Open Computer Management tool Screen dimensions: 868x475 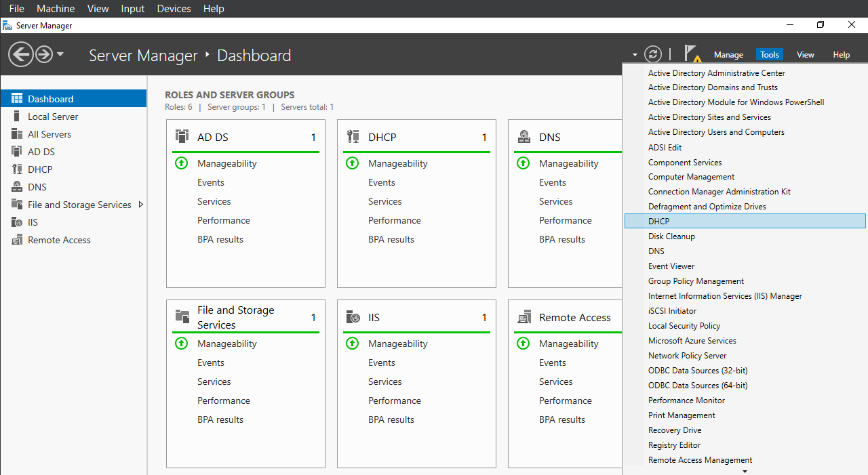[691, 177]
